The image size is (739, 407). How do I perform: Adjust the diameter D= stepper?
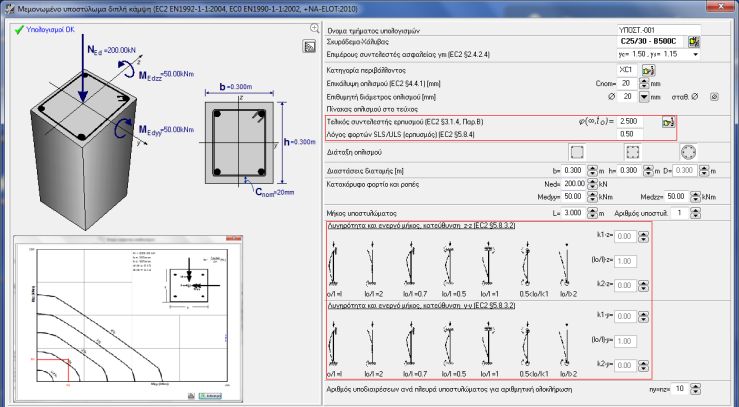click(x=704, y=171)
